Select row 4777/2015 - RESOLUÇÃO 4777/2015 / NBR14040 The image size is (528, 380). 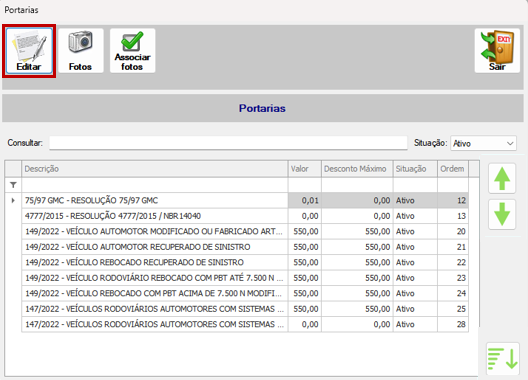point(245,216)
